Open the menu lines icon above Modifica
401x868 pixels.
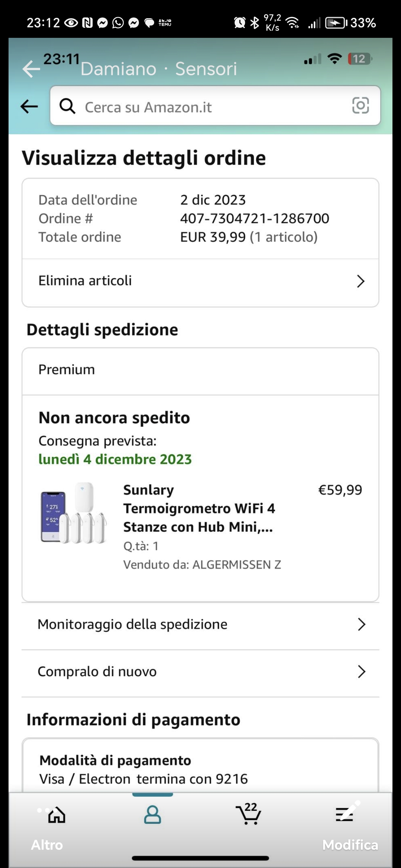[345, 814]
